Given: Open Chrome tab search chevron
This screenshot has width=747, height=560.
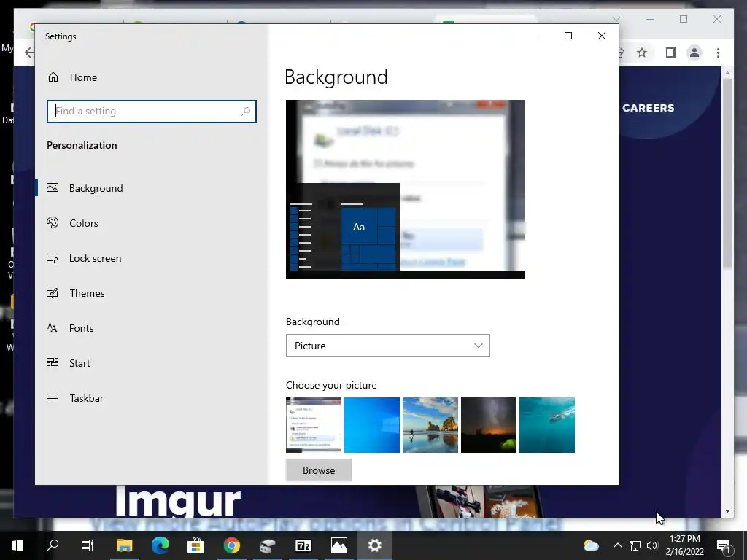Looking at the screenshot, I should (616, 19).
